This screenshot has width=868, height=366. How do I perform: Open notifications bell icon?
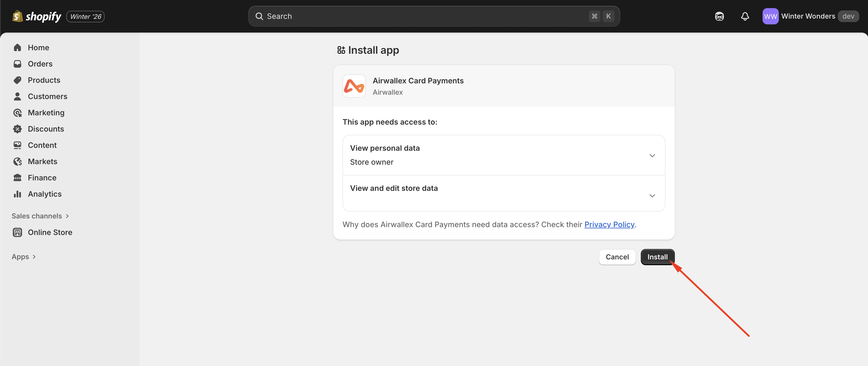coord(745,16)
